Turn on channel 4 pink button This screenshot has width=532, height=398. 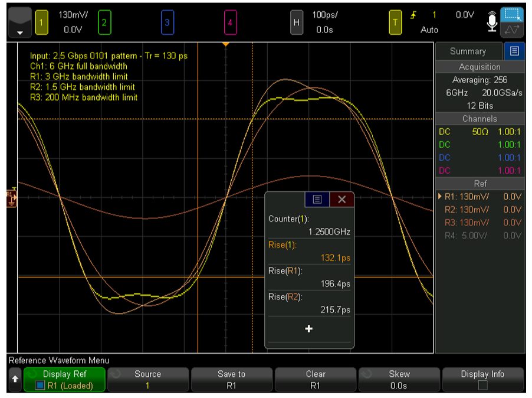(231, 22)
